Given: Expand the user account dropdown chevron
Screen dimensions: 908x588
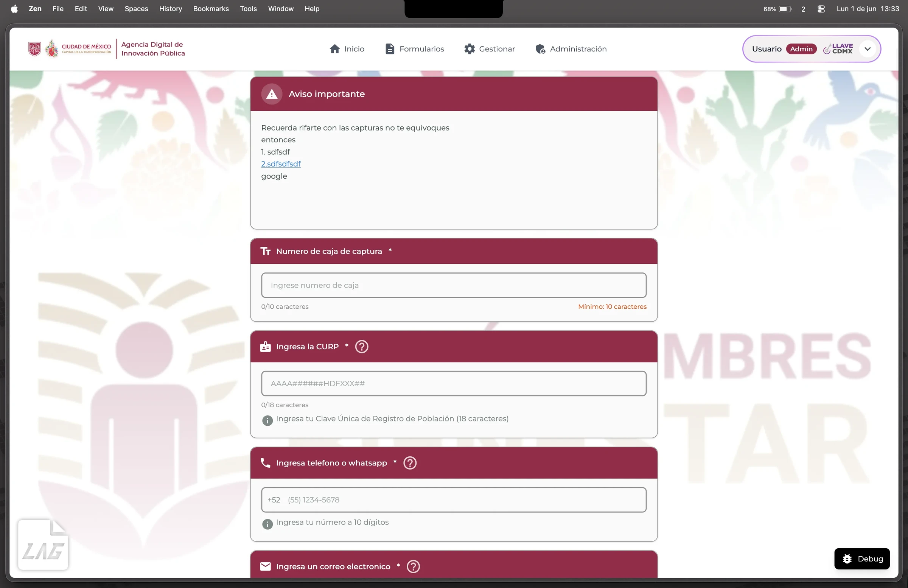Looking at the screenshot, I should (868, 49).
